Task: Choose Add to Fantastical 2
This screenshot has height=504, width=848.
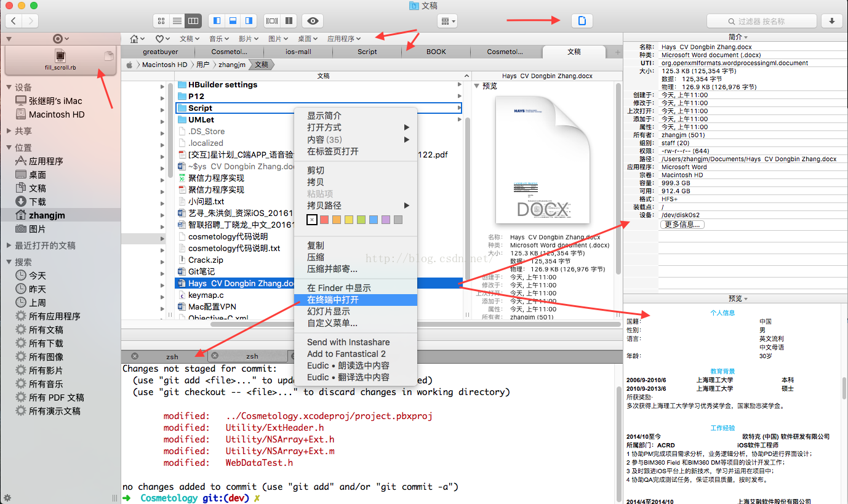Action: pyautogui.click(x=355, y=354)
